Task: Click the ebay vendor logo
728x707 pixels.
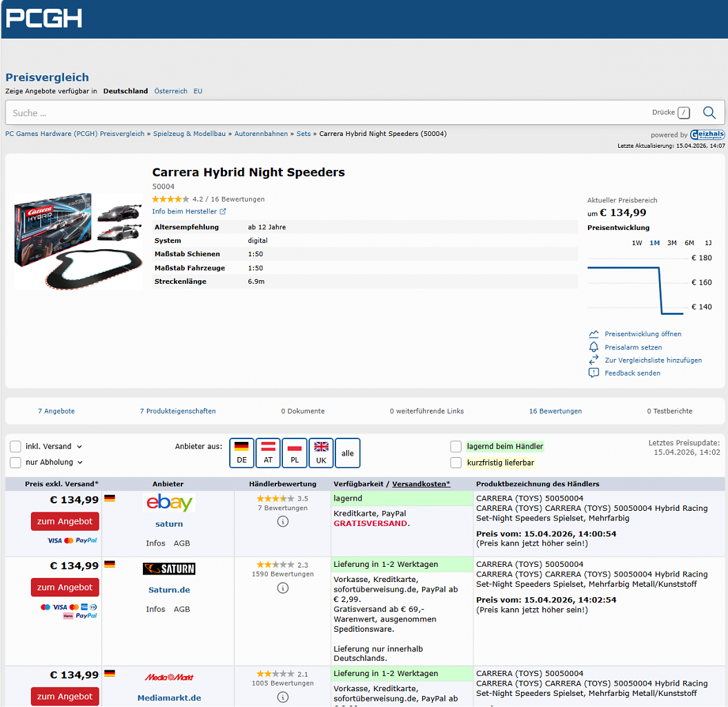Action: [x=169, y=503]
